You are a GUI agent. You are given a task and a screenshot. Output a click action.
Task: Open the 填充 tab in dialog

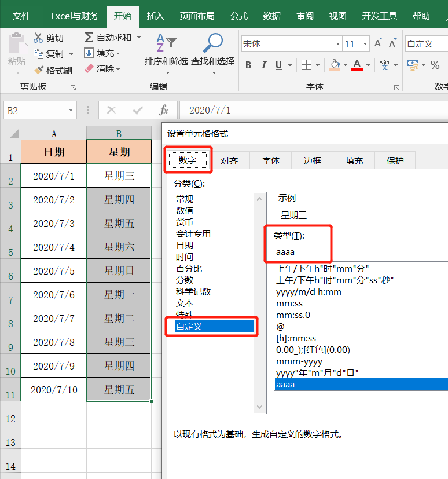tap(354, 160)
